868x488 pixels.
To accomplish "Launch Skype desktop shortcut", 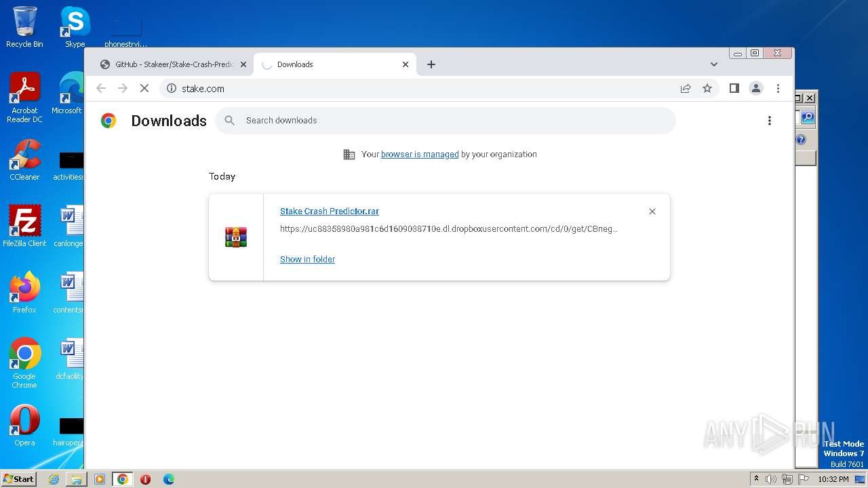I will pos(75,28).
